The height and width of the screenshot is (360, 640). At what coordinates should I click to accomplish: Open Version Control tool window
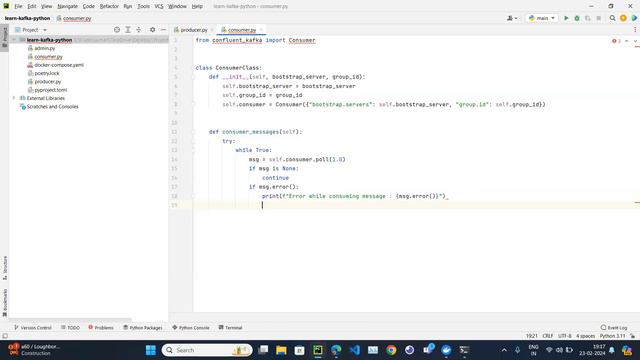tap(33, 327)
